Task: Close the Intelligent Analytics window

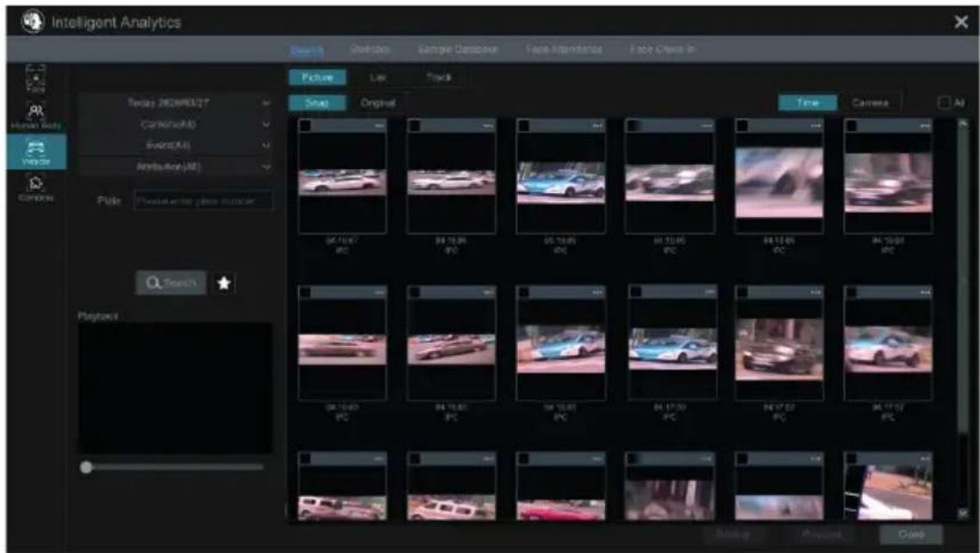Action: [x=961, y=22]
